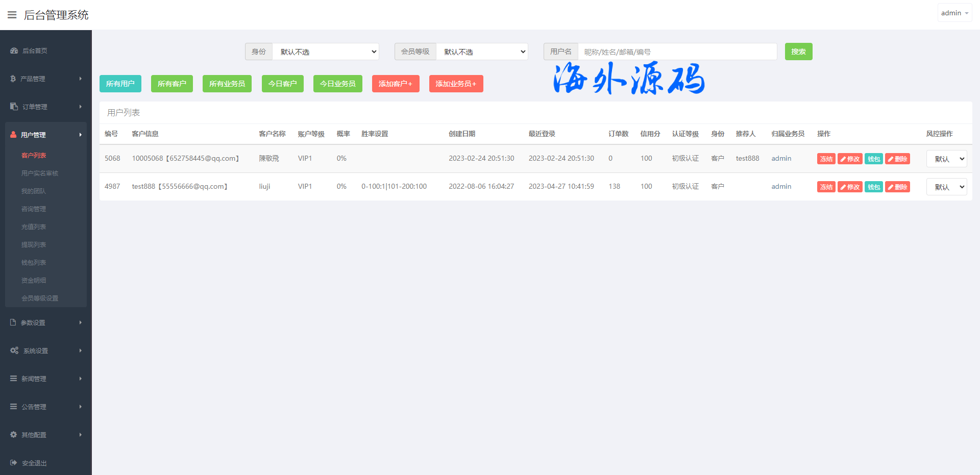Open 风控操作 dropdown for user 5068
Image resolution: width=980 pixels, height=475 pixels.
pos(946,159)
